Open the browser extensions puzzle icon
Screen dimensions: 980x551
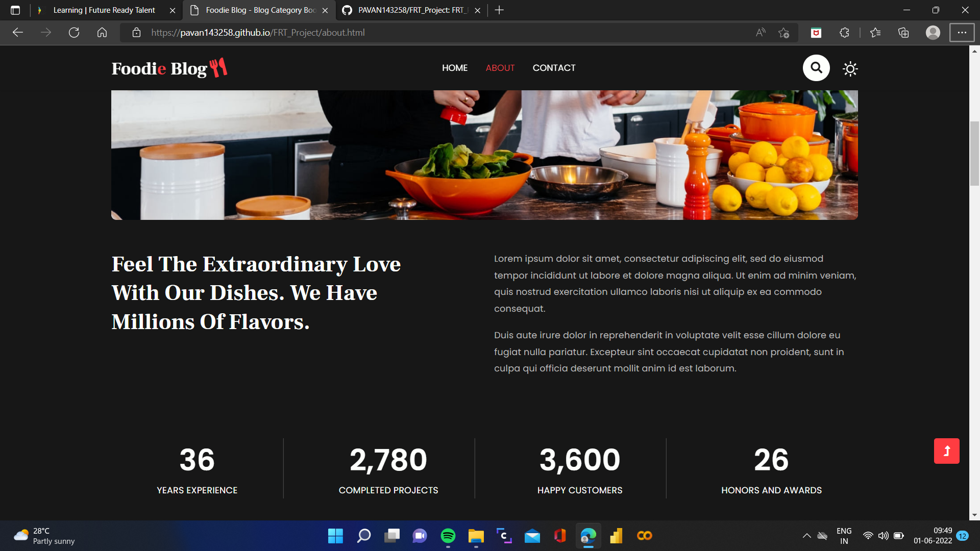click(844, 33)
